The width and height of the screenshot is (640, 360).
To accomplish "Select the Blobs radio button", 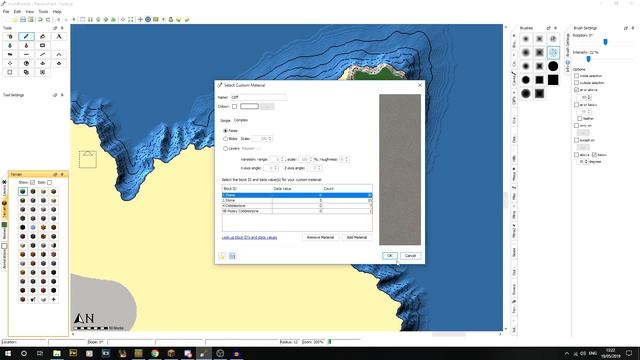I will [x=225, y=139].
